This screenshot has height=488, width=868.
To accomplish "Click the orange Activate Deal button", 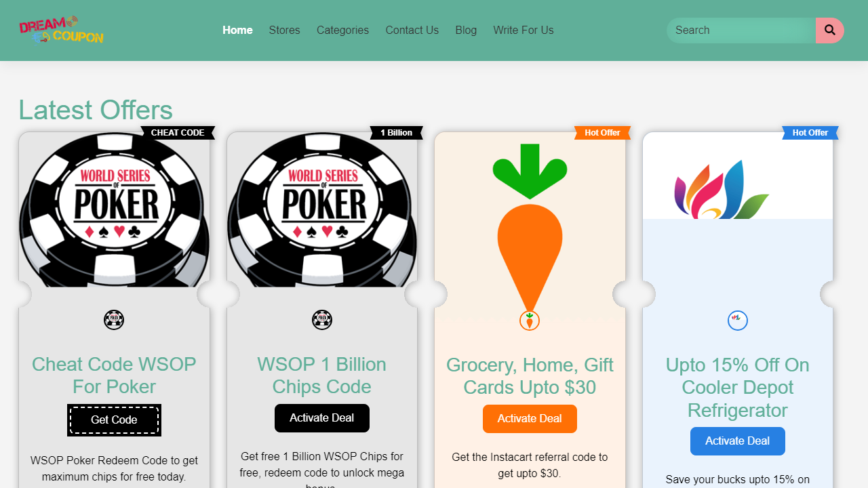I will [530, 419].
